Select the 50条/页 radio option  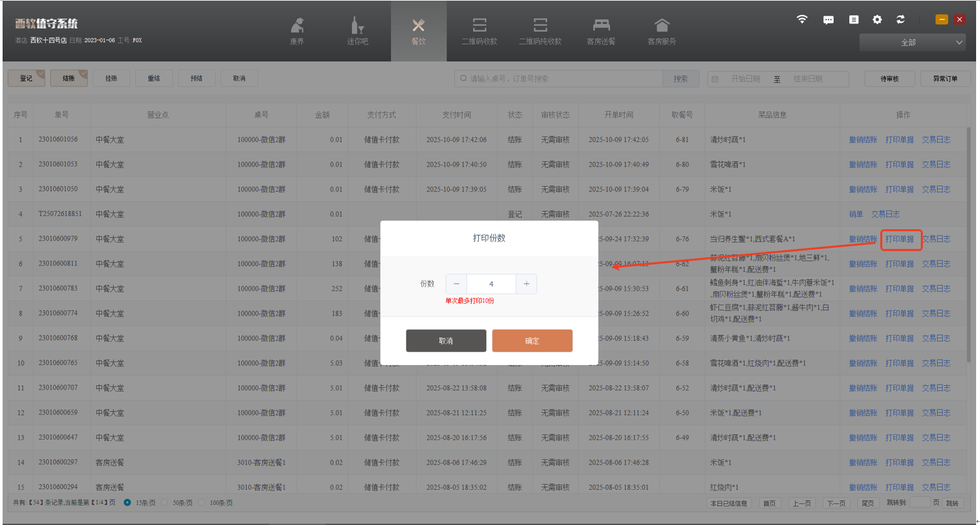(165, 503)
